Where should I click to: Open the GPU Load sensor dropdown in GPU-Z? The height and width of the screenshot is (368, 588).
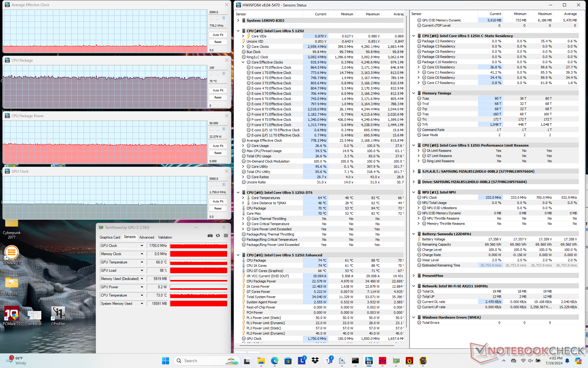point(142,270)
